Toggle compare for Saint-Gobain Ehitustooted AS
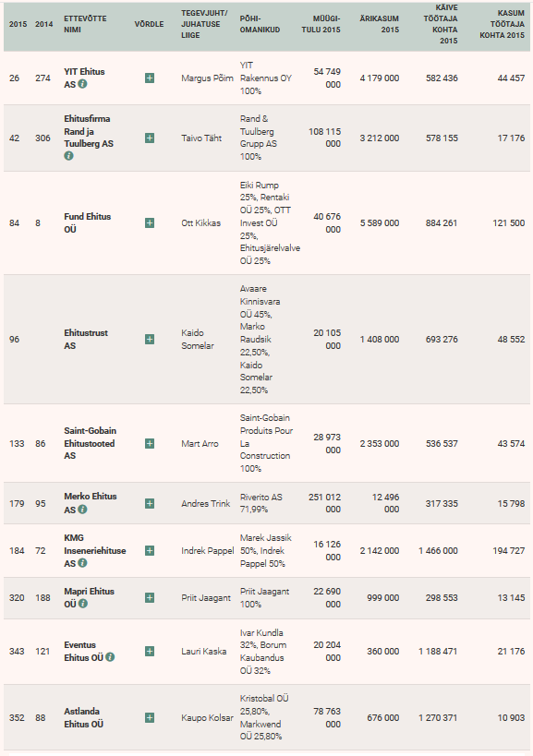This screenshot has width=533, height=756. coord(150,444)
